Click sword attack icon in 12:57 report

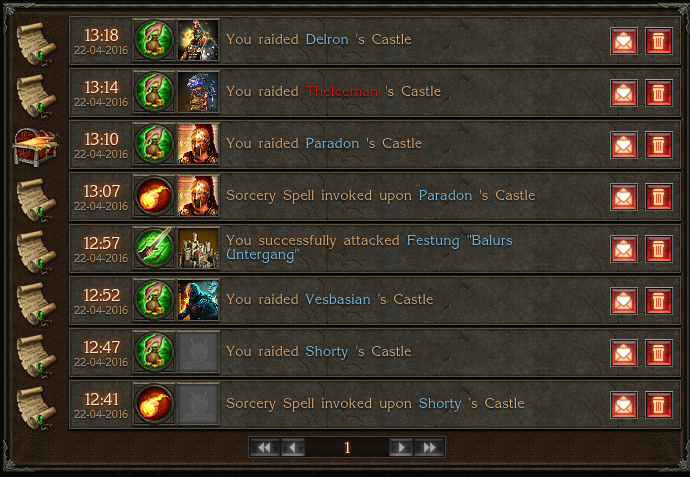154,248
